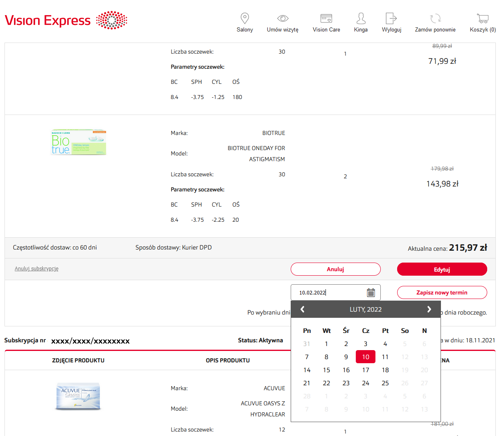Open the calendar icon in date field

(x=371, y=292)
